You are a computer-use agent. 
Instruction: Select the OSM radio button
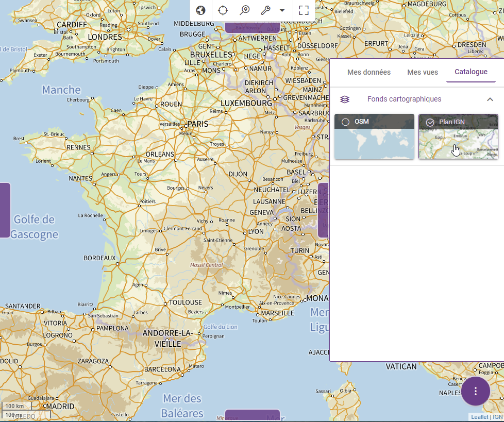tap(346, 122)
